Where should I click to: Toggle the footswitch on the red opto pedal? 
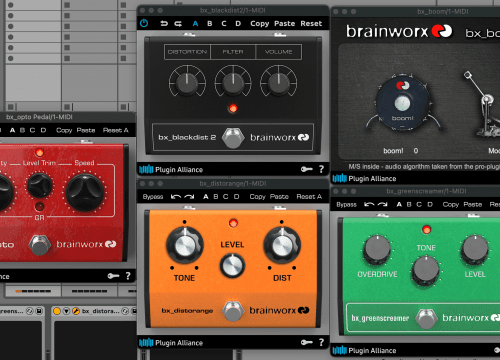coord(40,245)
